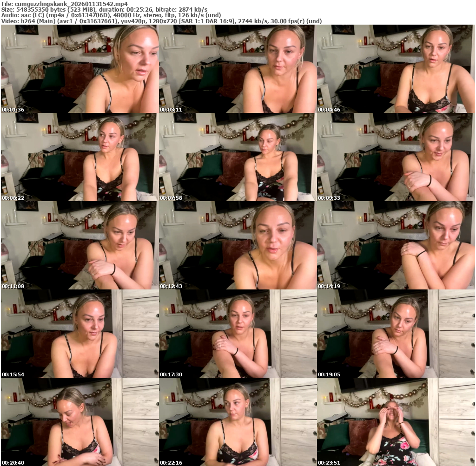
Task: Choose the frame stamped 00:14:19
Action: (396, 245)
